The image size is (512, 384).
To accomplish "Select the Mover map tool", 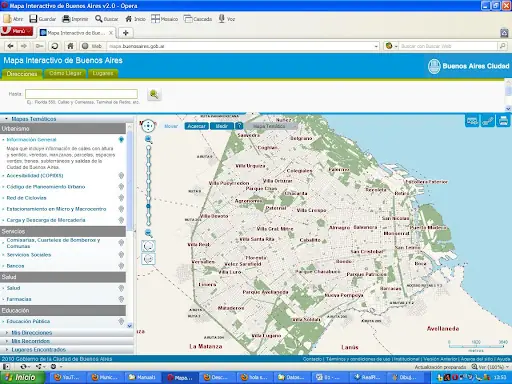I will (171, 126).
